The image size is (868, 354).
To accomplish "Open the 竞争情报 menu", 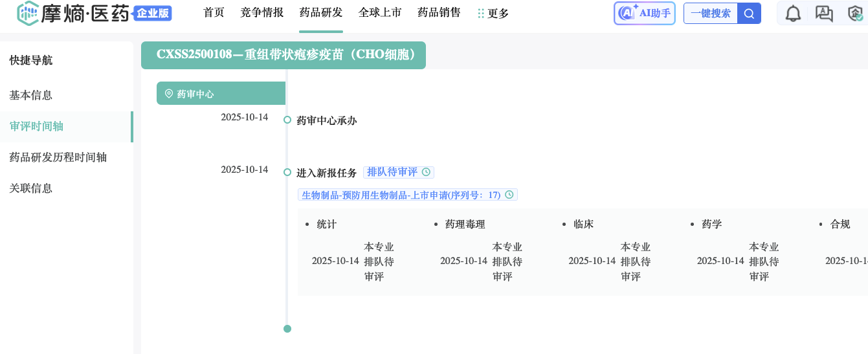I will pos(262,12).
